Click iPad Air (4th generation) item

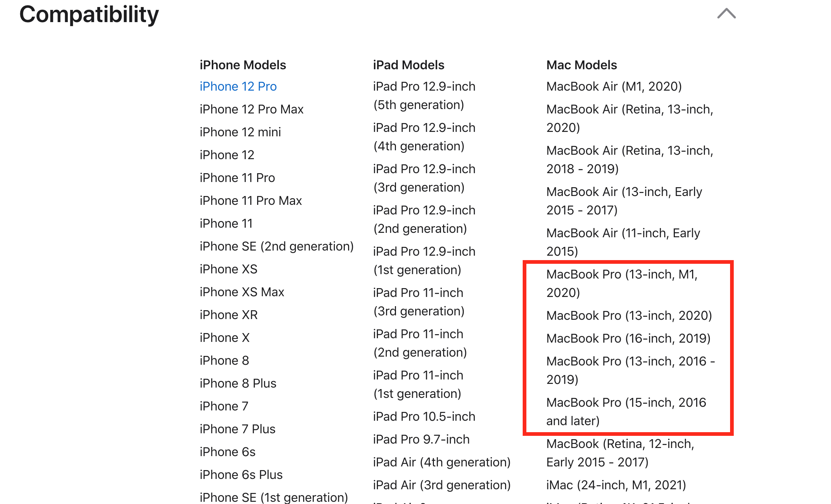click(442, 462)
